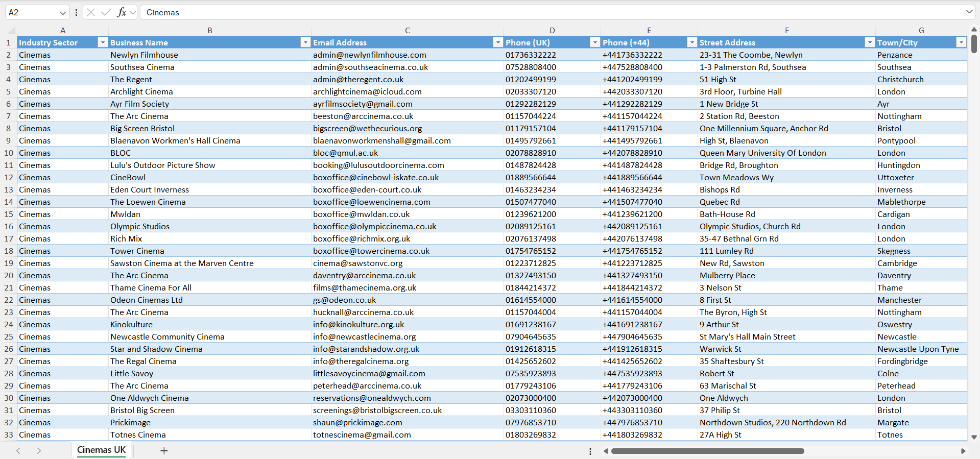Viewport: 980px width, 459px height.
Task: Click cell 'ayrfilmsociety@gmail.com'
Action: pyautogui.click(x=408, y=104)
